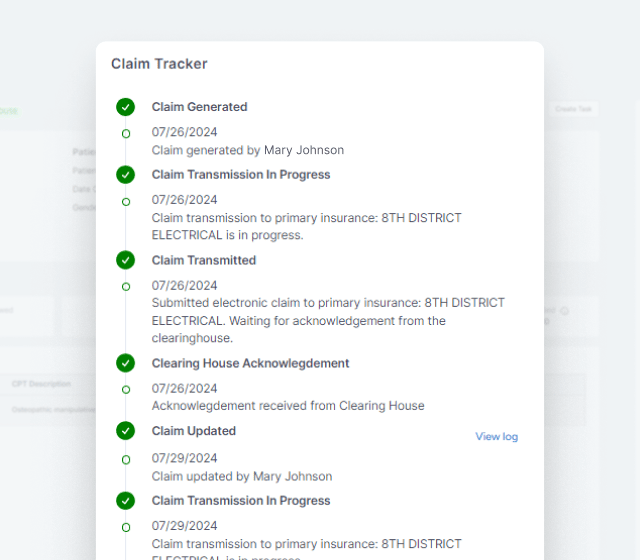The width and height of the screenshot is (640, 560).
Task: Click the Create Task button behind the dialog
Action: (x=572, y=109)
